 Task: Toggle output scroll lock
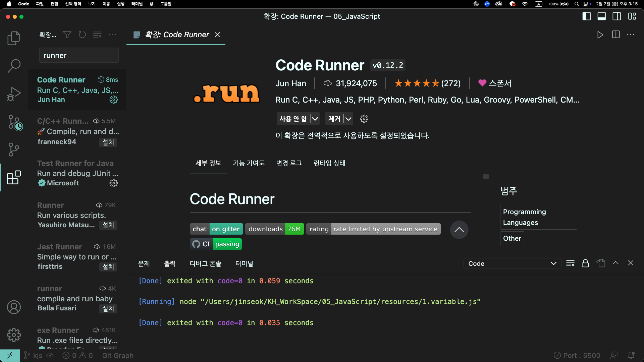tap(585, 263)
